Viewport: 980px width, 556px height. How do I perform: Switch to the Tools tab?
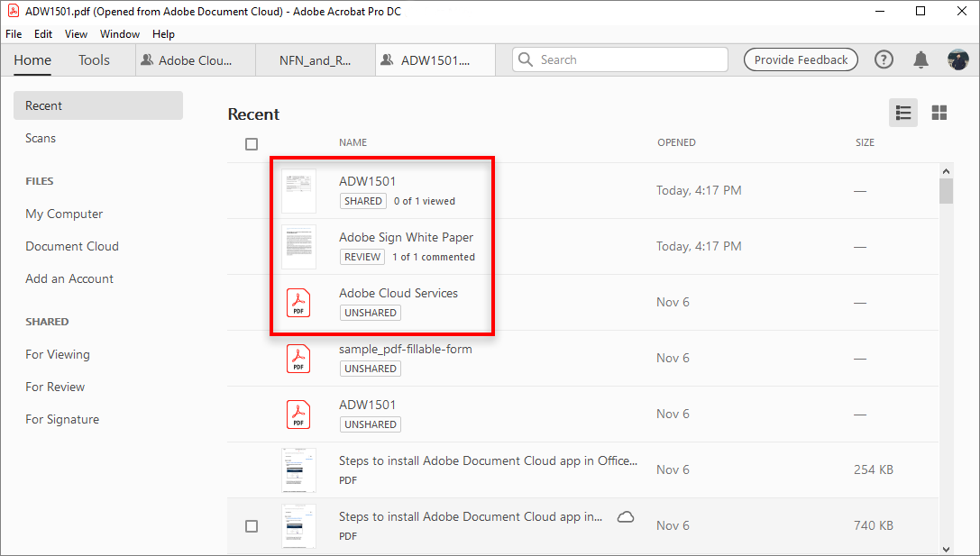(x=94, y=59)
